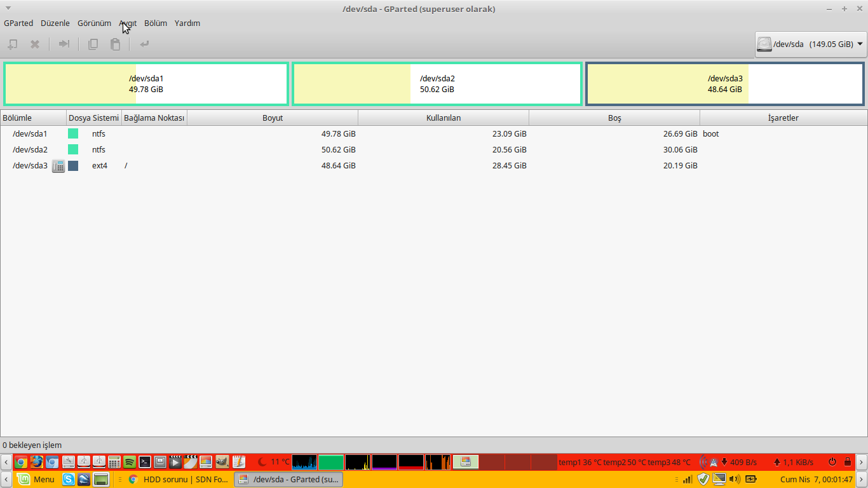Click the ext4 color swatch for /dev/sda3
This screenshot has height=488, width=868.
(73, 165)
